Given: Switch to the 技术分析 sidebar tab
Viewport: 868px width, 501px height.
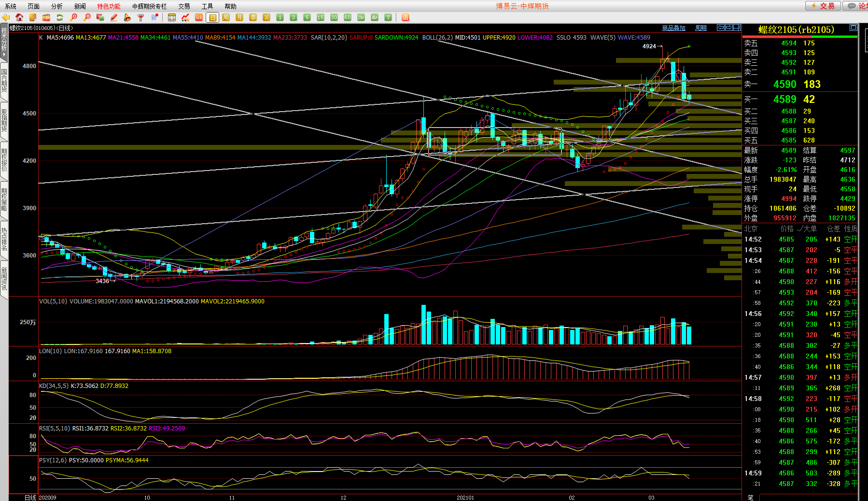Looking at the screenshot, I should pos(4,42).
